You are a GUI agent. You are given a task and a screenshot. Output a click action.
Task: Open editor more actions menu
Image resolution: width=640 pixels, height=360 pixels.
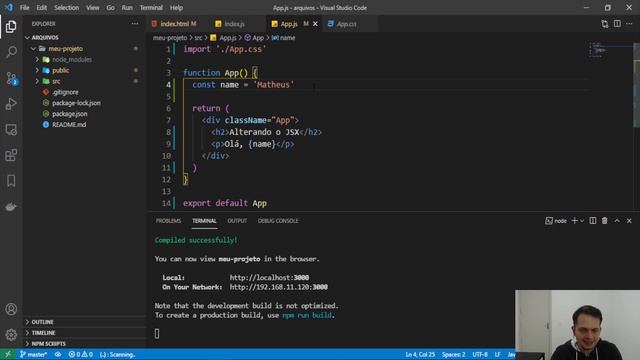pyautogui.click(x=629, y=24)
